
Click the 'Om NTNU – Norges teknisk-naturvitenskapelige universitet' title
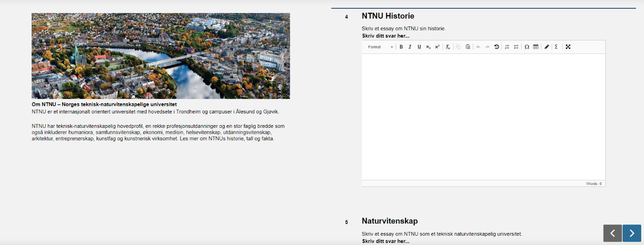[104, 105]
